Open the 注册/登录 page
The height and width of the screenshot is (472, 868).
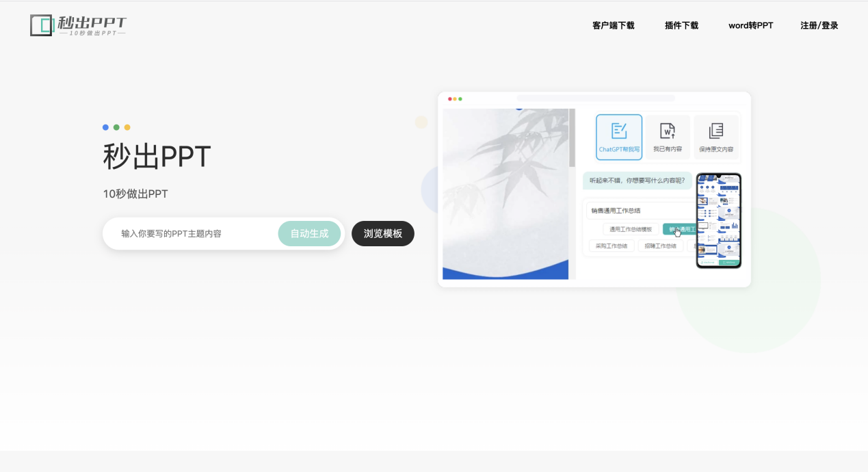click(819, 25)
